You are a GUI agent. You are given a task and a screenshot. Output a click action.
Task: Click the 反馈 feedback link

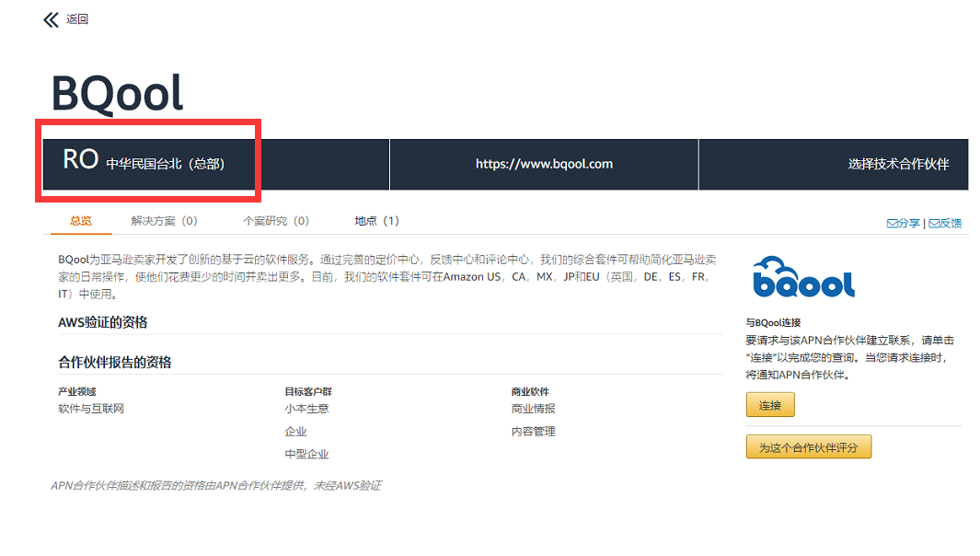click(x=951, y=222)
